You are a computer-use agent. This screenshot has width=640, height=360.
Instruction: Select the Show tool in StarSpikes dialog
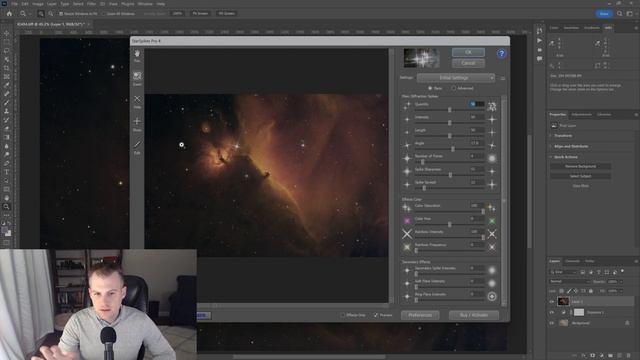[x=137, y=121]
